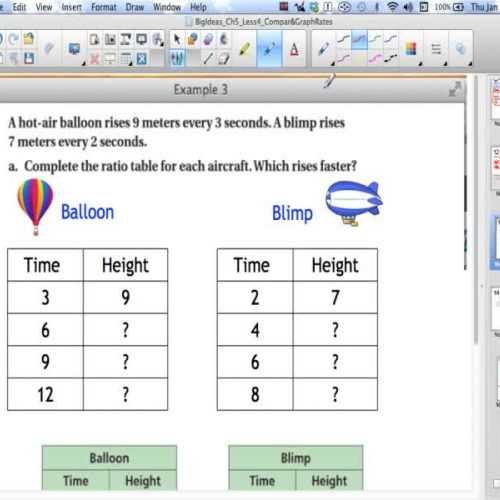The height and width of the screenshot is (500, 500).
Task: Select the Text tool with red underline
Action: click(294, 49)
